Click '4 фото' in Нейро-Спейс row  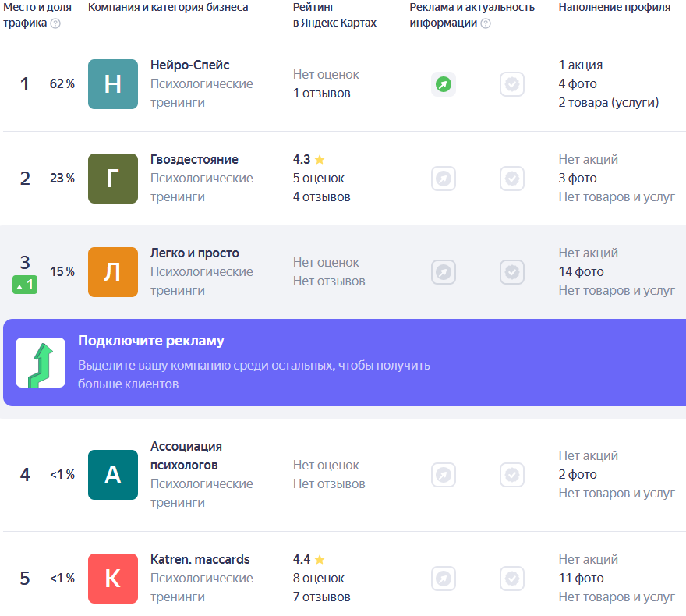[x=578, y=84]
